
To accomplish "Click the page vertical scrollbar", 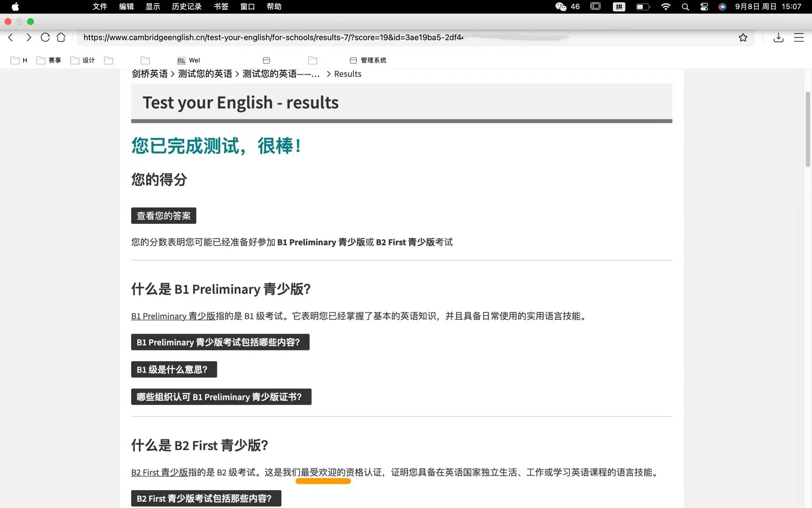I will [x=808, y=129].
